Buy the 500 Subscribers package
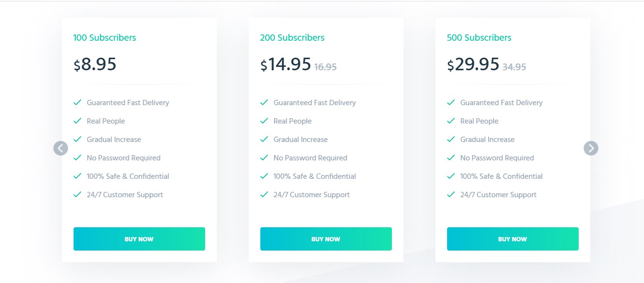Viewport: 644px width, 283px height. click(x=513, y=239)
